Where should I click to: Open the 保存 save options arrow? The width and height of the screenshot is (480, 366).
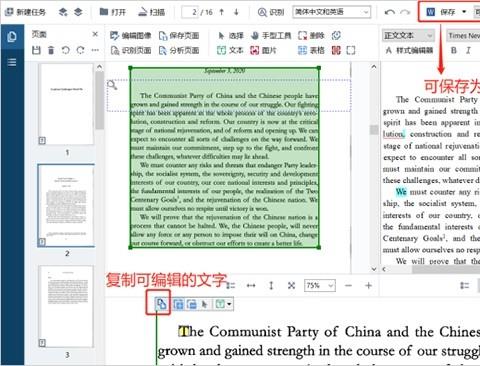tap(464, 12)
